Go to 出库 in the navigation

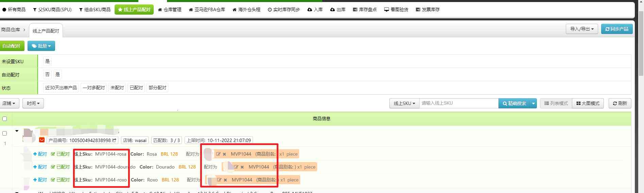coord(338,10)
